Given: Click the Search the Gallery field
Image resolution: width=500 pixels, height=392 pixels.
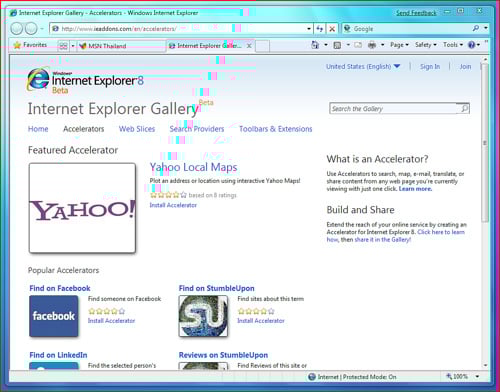Looking at the screenshot, I should pos(393,109).
